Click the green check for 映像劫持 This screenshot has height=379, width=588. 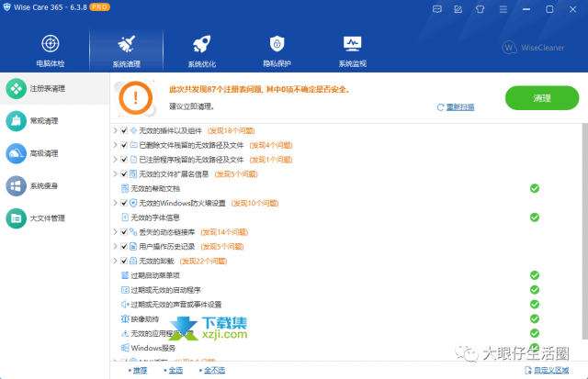click(535, 318)
